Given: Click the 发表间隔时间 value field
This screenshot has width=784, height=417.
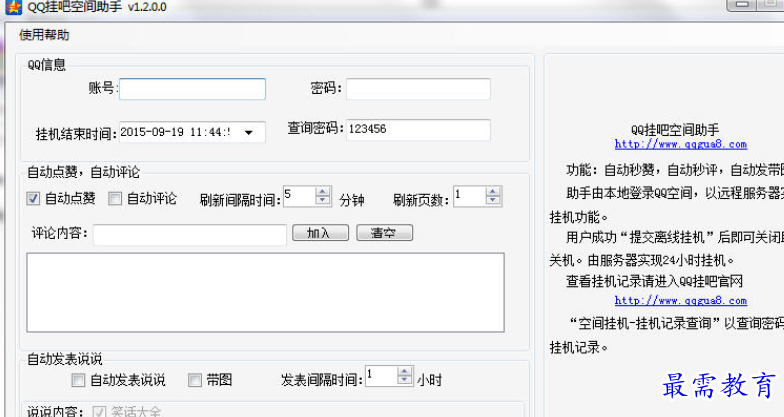Looking at the screenshot, I should pyautogui.click(x=382, y=376).
